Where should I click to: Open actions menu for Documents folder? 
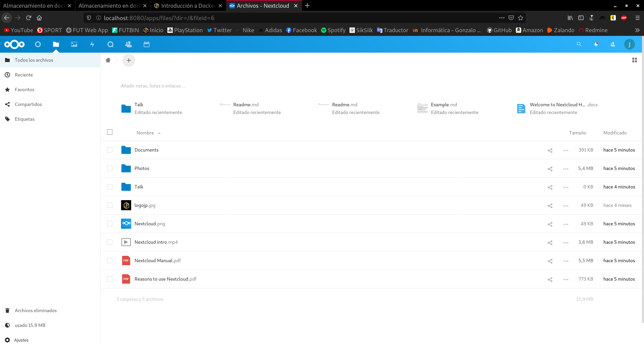click(x=566, y=150)
